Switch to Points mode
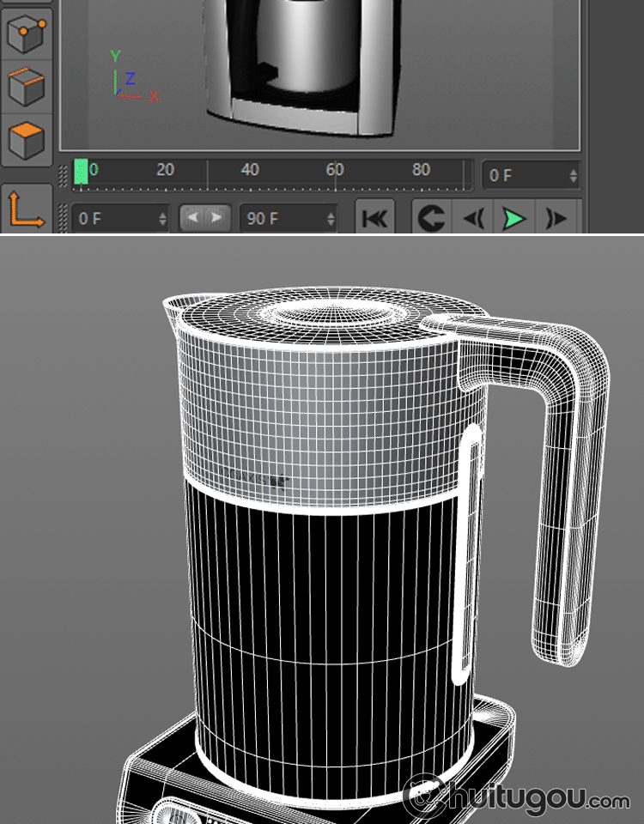Viewport: 644px width, 824px height. coord(27,34)
